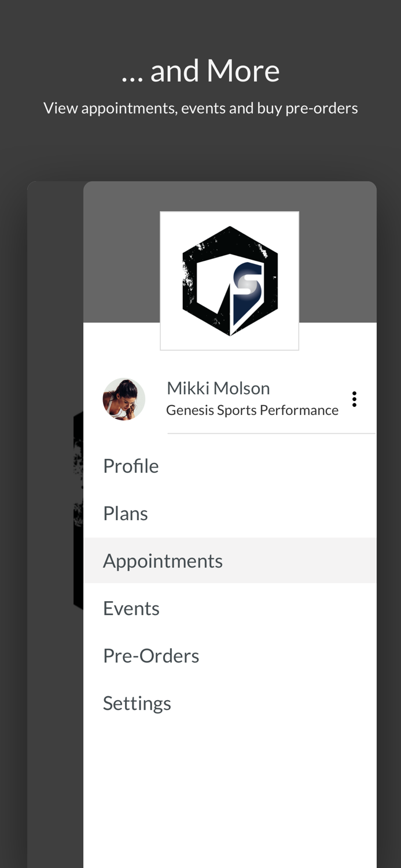Expand account actions via vertical ellipsis

[354, 398]
